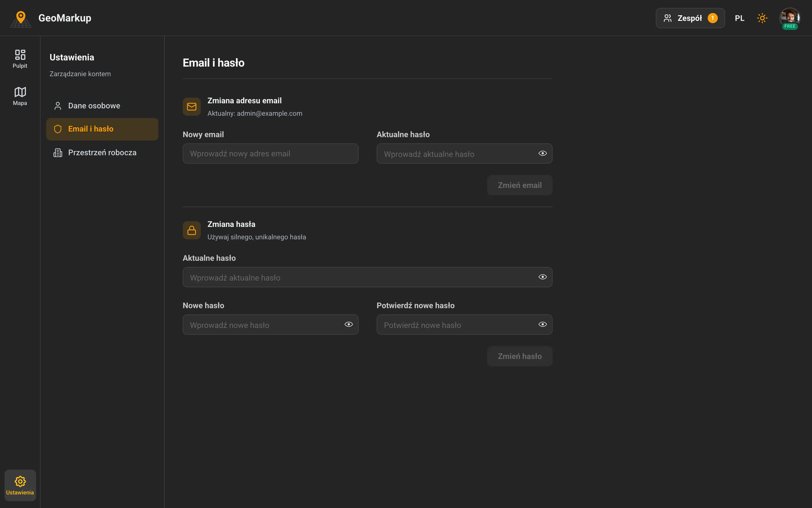Focus the Nowy email input field
This screenshot has height=508, width=812.
click(x=270, y=154)
